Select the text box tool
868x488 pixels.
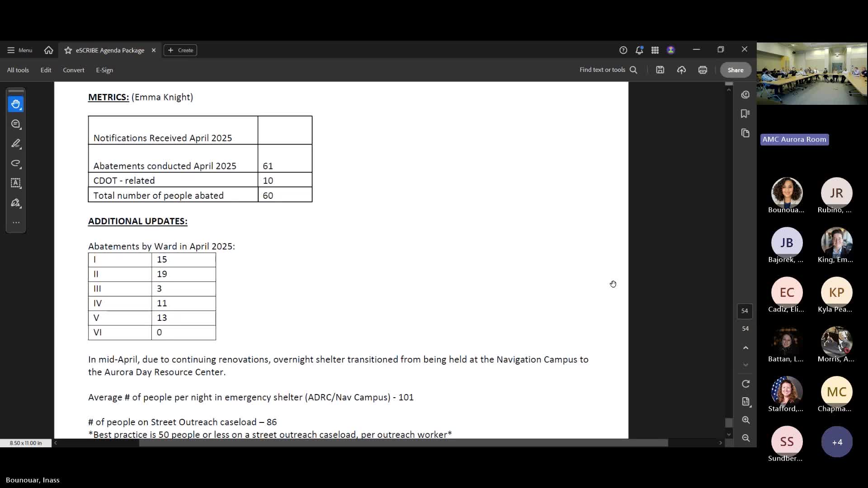16,183
